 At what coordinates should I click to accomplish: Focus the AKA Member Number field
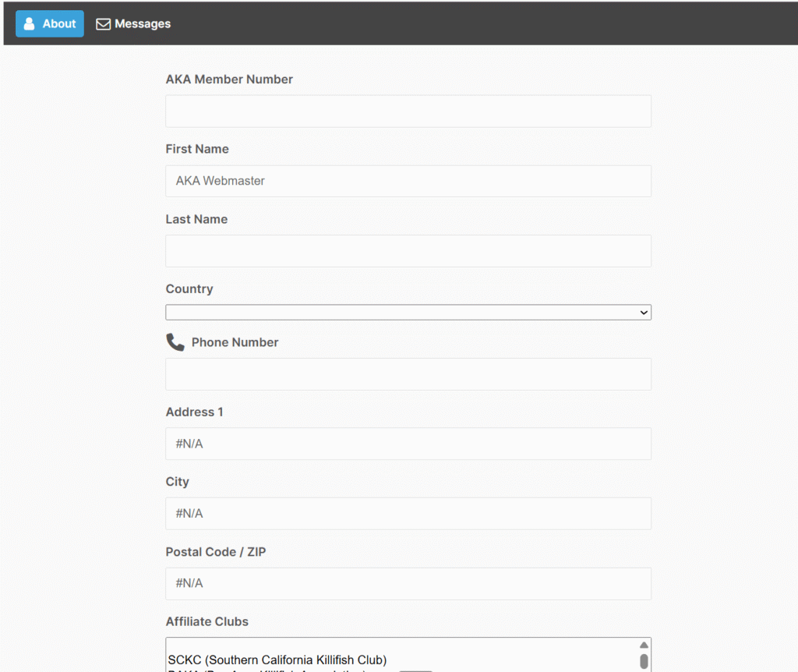click(x=408, y=111)
